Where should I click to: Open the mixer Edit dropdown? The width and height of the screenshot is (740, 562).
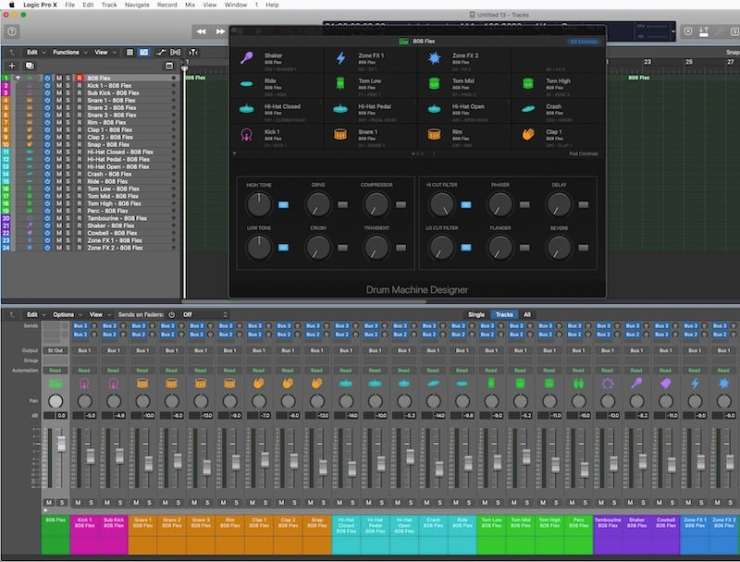35,315
